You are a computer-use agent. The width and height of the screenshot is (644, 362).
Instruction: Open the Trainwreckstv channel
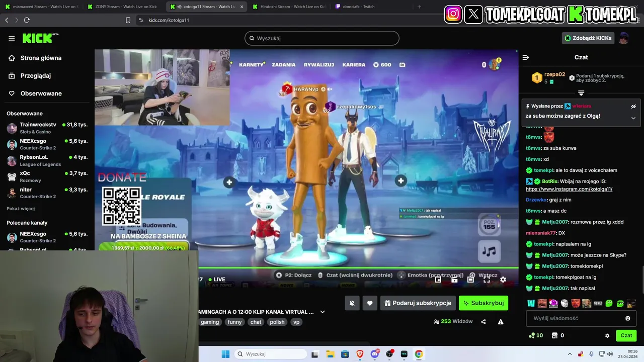(x=47, y=128)
